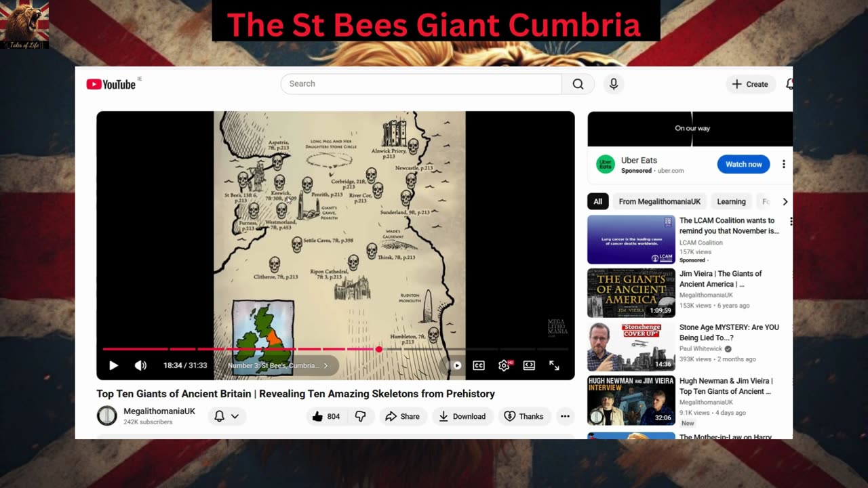This screenshot has width=868, height=488.
Task: Select the All filter chip
Action: [x=597, y=201]
